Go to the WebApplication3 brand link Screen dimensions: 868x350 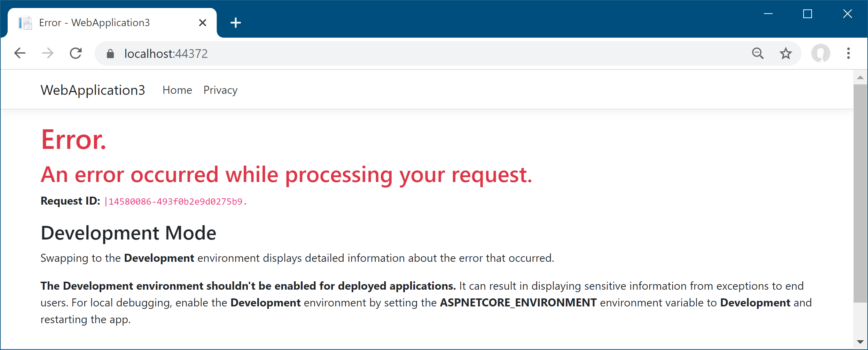93,90
